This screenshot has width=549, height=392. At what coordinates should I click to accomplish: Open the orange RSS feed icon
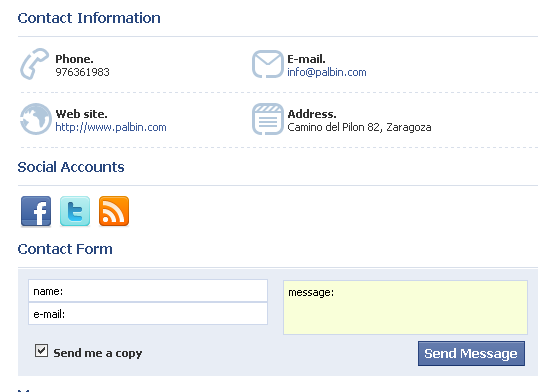click(x=114, y=211)
